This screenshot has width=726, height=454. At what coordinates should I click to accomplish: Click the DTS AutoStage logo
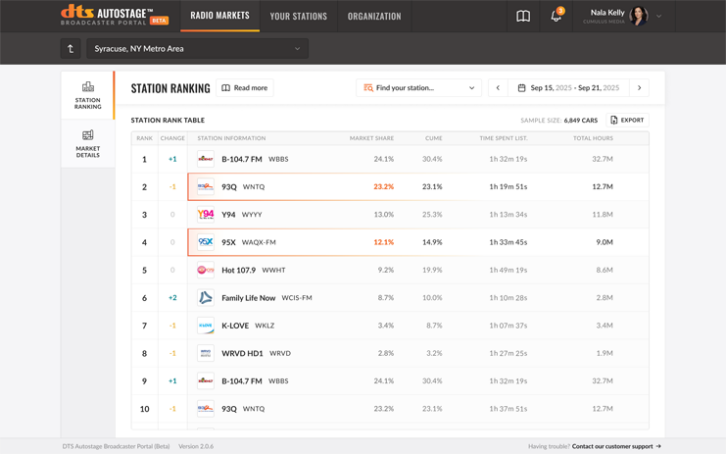114,15
